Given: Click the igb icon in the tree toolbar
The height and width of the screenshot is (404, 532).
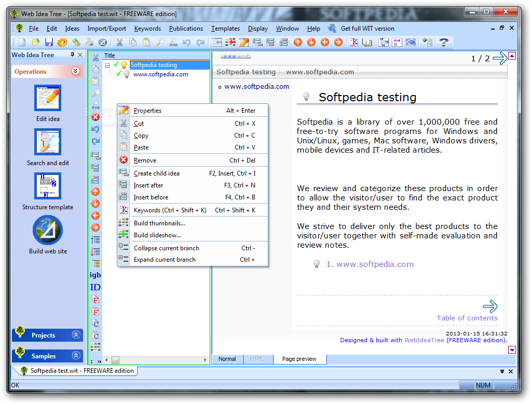Looking at the screenshot, I should click(x=96, y=275).
